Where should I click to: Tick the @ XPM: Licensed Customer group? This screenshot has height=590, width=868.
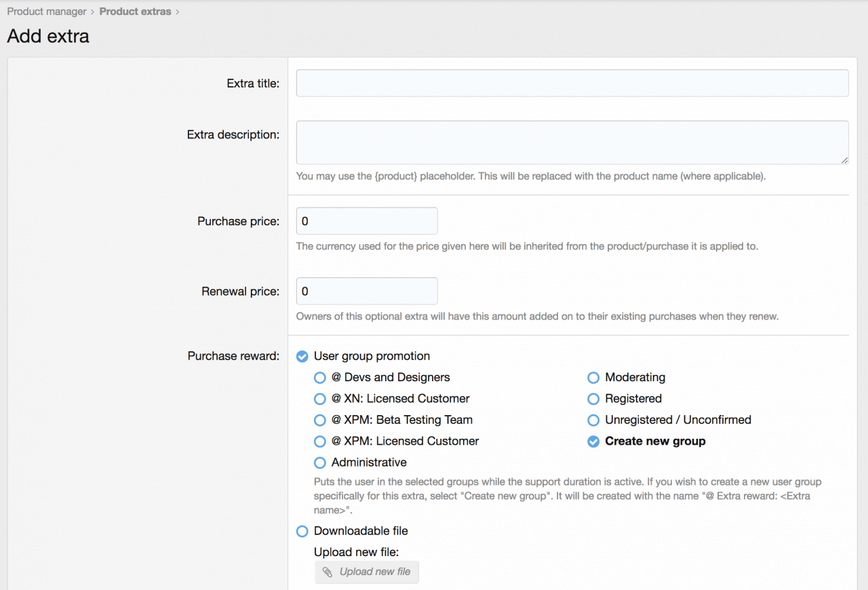click(320, 441)
